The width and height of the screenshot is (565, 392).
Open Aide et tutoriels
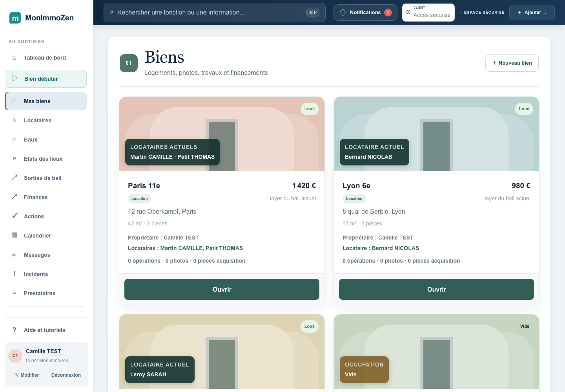(x=46, y=330)
